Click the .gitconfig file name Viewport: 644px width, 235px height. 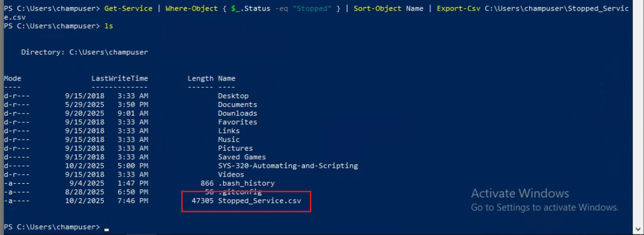pyautogui.click(x=241, y=192)
